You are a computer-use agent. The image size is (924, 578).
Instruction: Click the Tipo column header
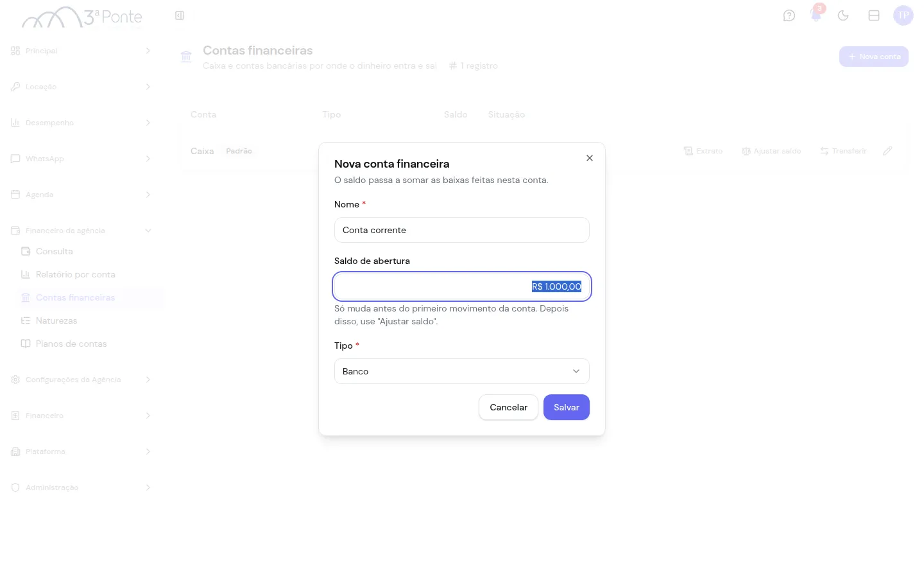(332, 114)
